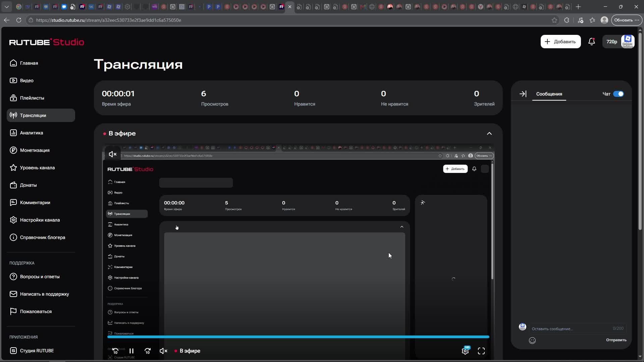Screen dimensions: 644x362
Task: Click the Студия RUTUBE app icon
Action: click(13, 351)
